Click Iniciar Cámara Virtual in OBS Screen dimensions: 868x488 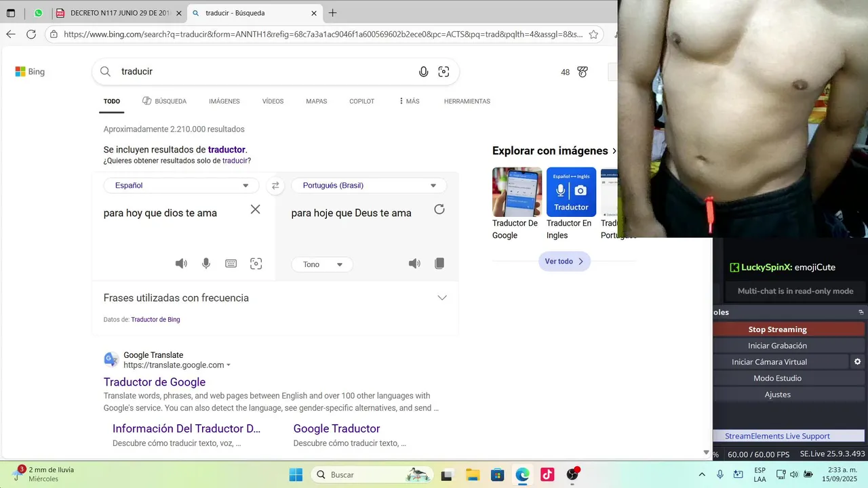[x=769, y=362]
